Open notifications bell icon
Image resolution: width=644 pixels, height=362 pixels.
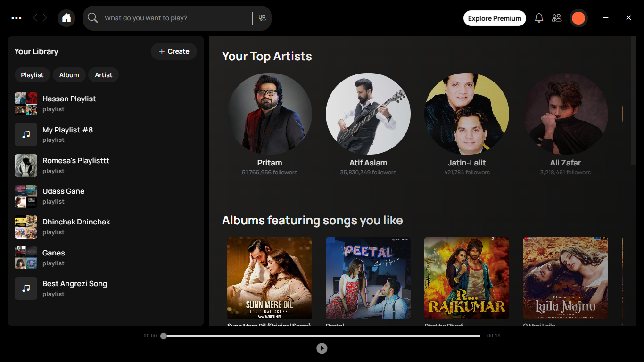click(x=539, y=18)
